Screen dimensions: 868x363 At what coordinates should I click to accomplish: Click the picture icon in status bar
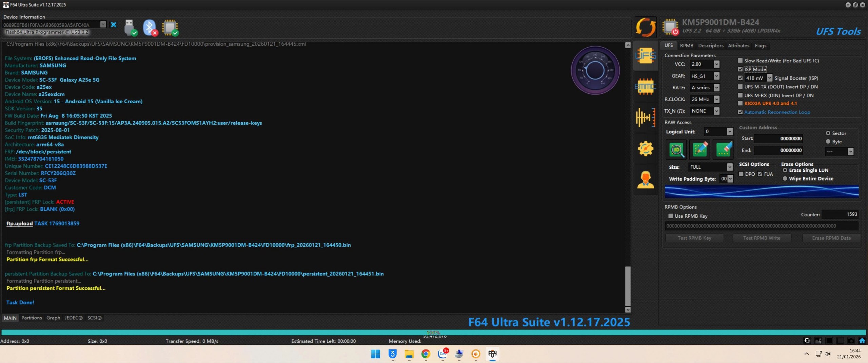(818, 341)
